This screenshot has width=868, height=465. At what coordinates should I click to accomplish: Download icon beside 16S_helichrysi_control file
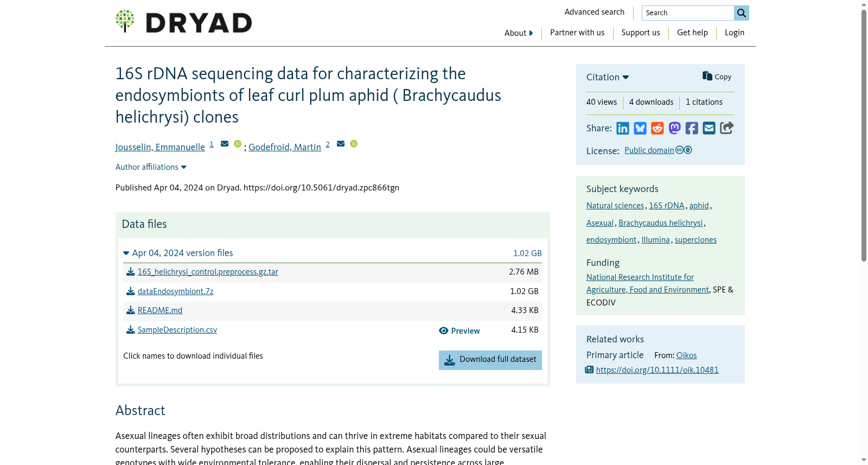[131, 272]
